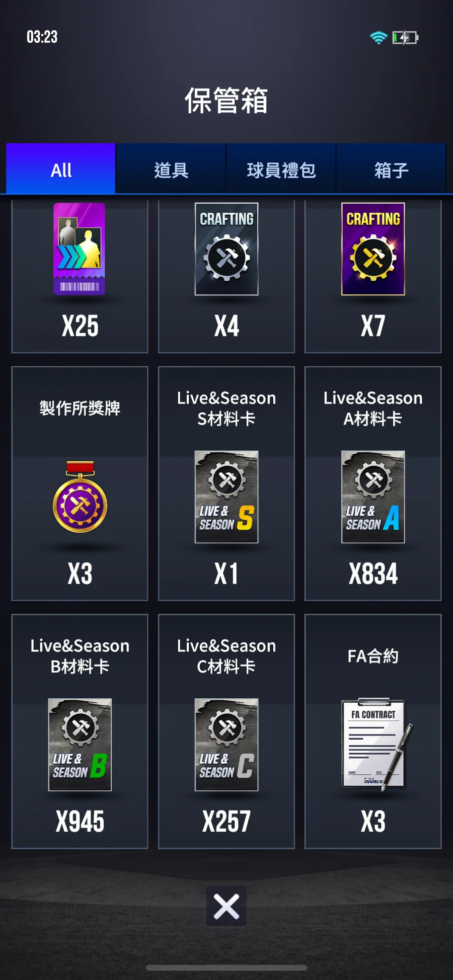This screenshot has width=453, height=980.
Task: Close the storage box with X button
Action: 226,906
